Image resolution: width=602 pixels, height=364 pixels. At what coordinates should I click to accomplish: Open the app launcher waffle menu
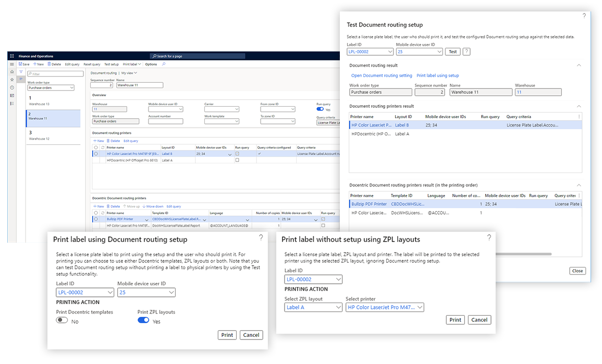point(12,56)
